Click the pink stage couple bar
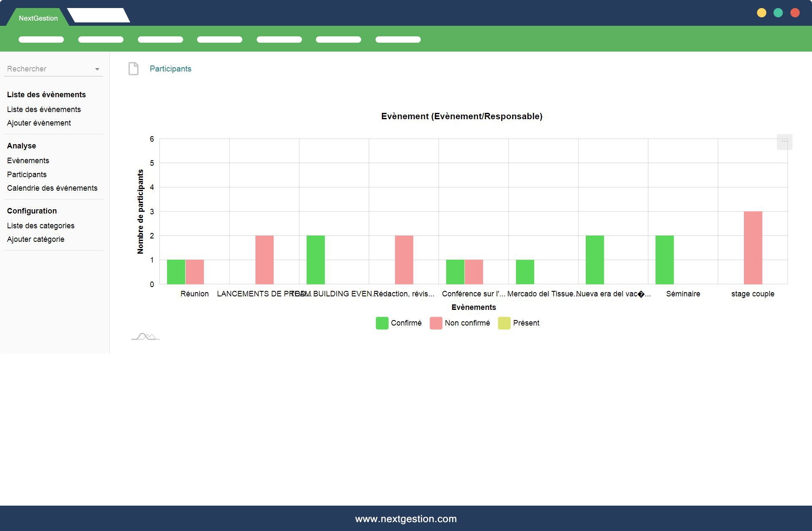Image resolution: width=812 pixels, height=531 pixels. pyautogui.click(x=753, y=248)
